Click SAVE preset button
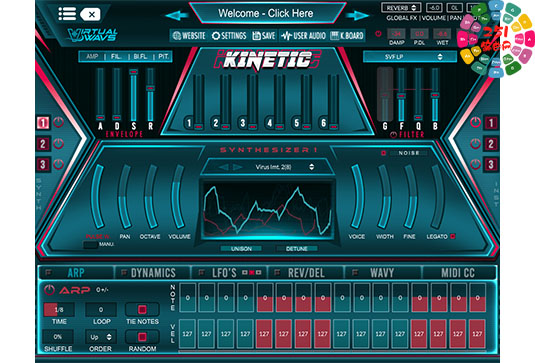This screenshot has width=535, height=363. pyautogui.click(x=264, y=35)
